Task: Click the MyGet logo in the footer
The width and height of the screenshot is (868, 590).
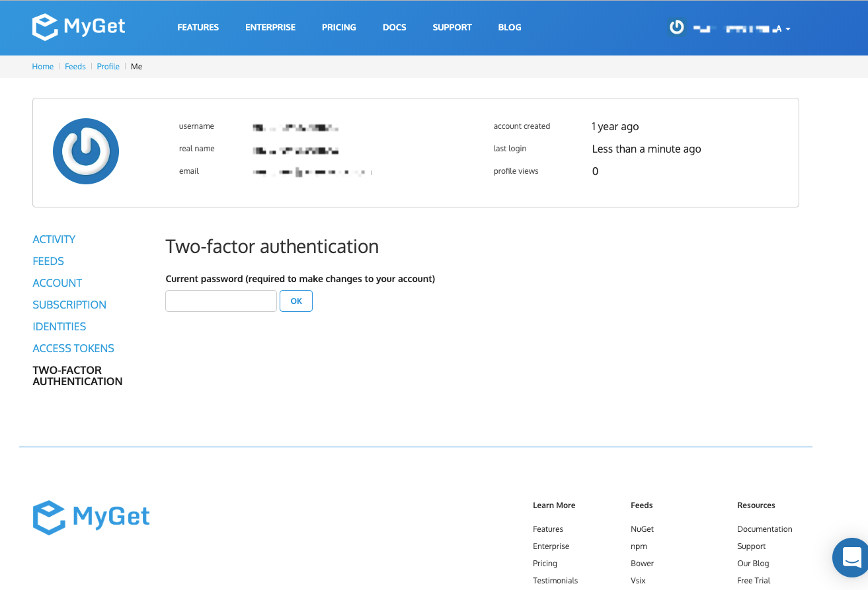Action: click(x=91, y=517)
